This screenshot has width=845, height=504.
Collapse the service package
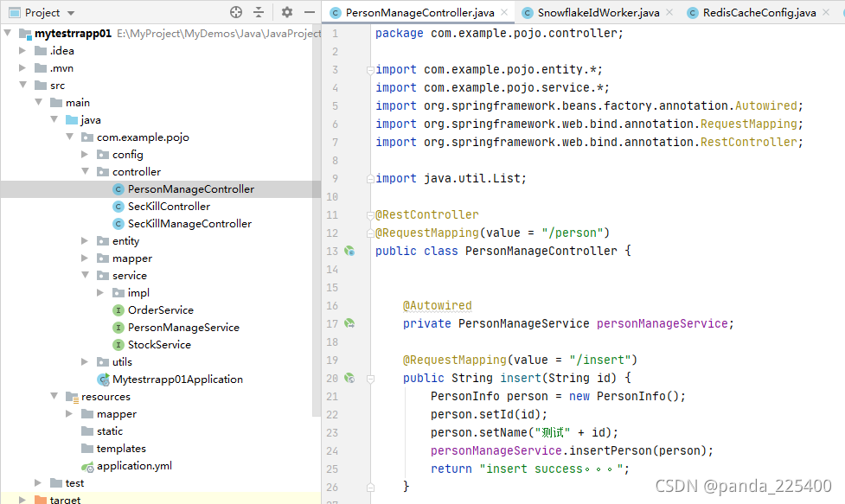[86, 275]
